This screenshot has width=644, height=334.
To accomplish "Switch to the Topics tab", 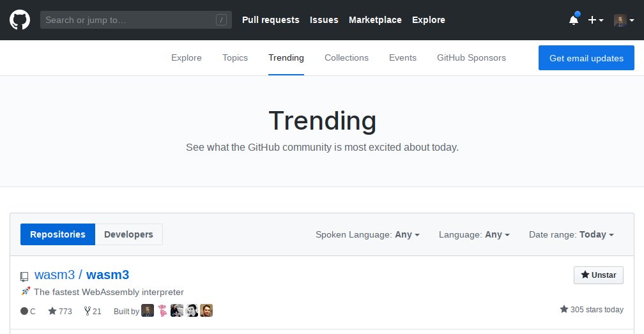I will pyautogui.click(x=235, y=58).
